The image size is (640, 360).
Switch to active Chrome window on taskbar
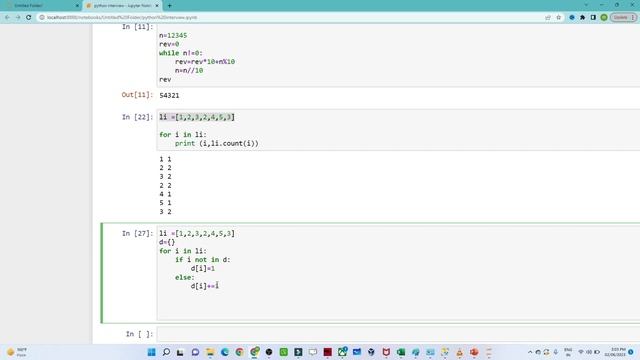tap(254, 352)
